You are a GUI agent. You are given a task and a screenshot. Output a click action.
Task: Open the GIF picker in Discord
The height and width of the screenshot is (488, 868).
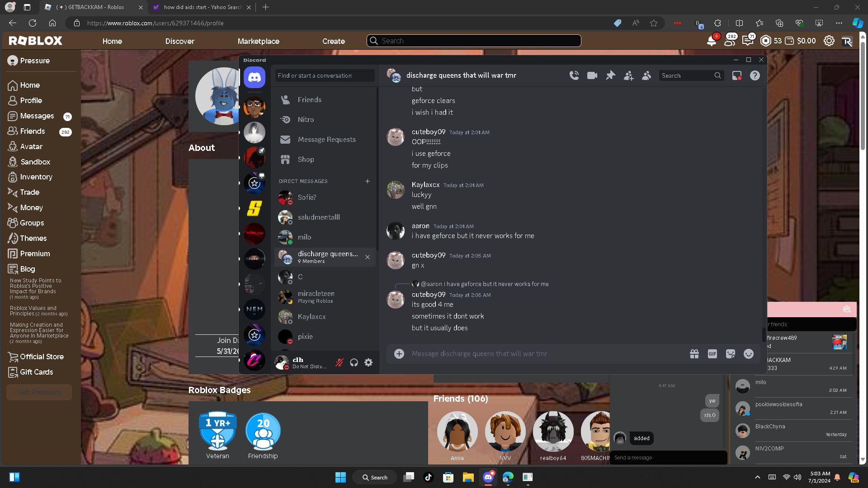tap(712, 354)
